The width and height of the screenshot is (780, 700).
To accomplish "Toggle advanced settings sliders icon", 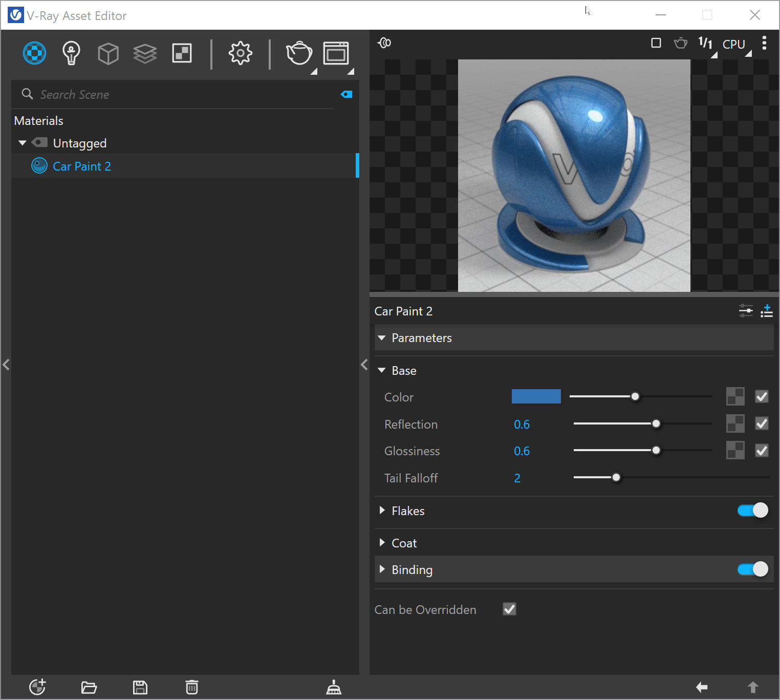I will coord(746,311).
